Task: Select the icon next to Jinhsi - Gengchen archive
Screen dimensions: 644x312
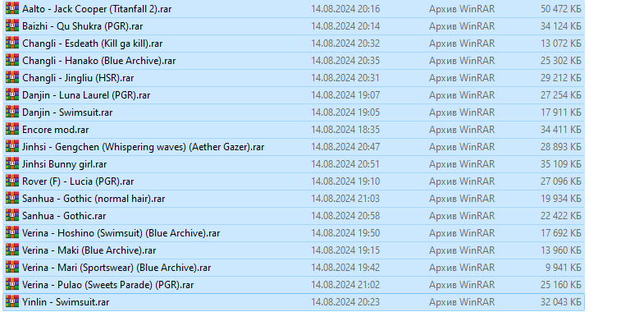Action: (x=12, y=146)
